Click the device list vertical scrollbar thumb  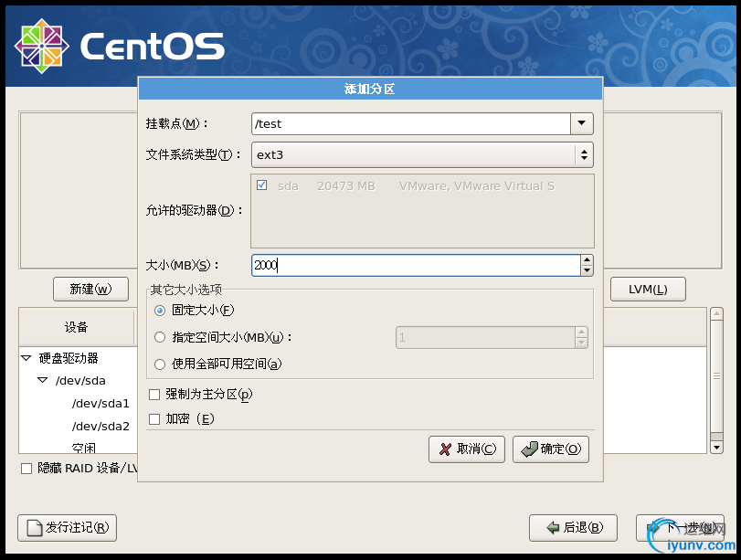[x=717, y=376]
